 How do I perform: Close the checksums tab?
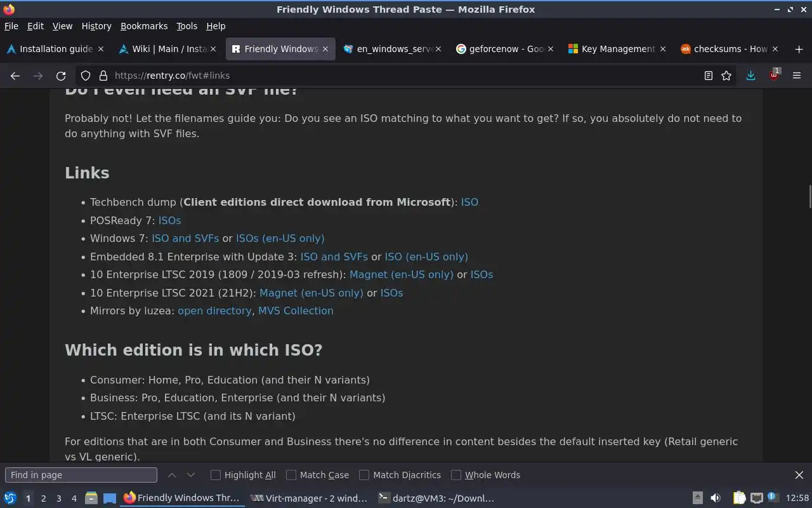click(775, 49)
